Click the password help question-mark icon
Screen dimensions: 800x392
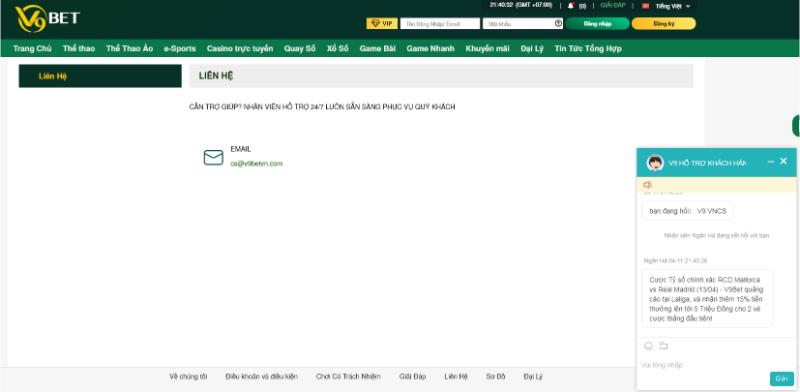[558, 23]
